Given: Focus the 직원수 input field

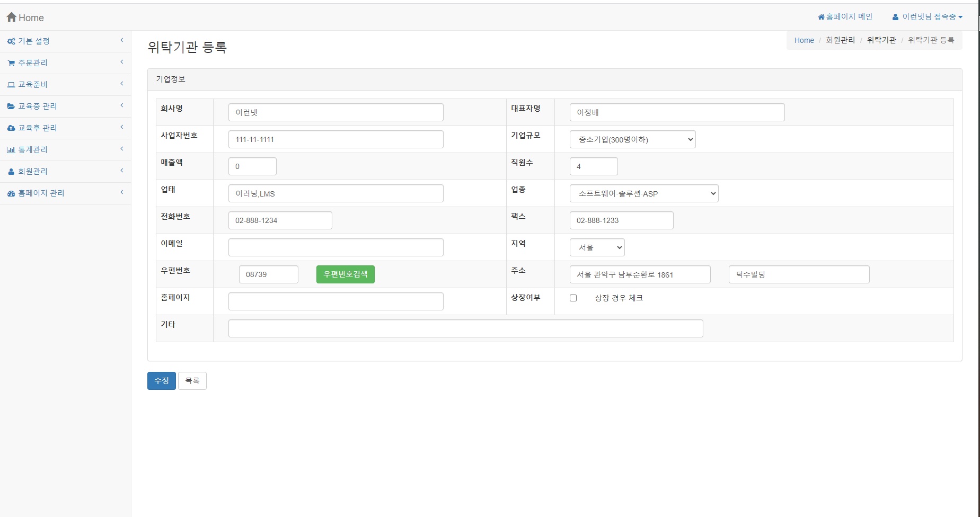Looking at the screenshot, I should [x=594, y=166].
